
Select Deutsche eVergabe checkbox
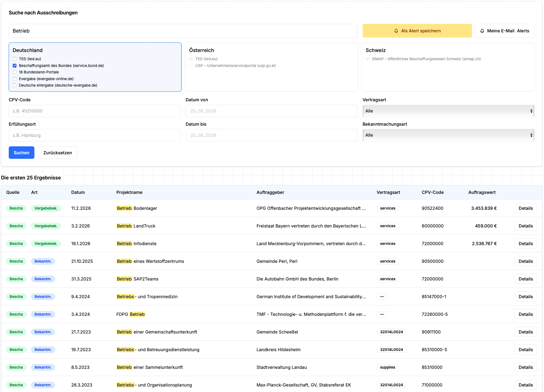coord(15,85)
